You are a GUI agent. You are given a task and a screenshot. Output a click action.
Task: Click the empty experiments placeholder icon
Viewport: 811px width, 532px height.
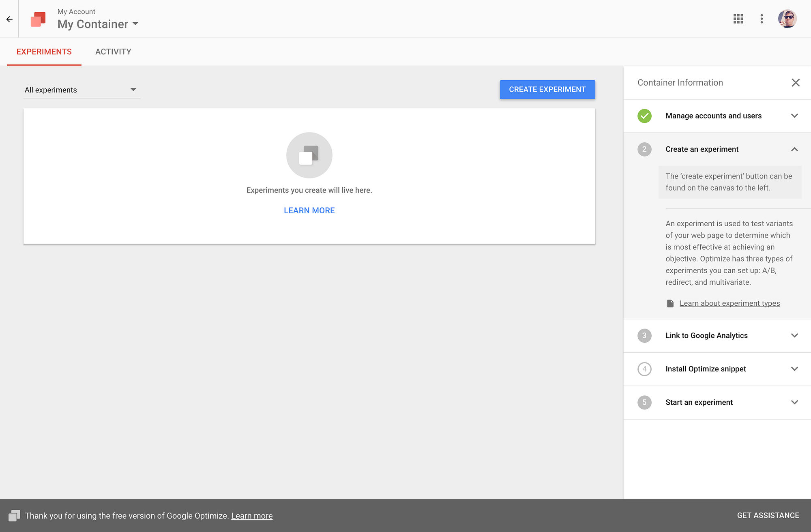pyautogui.click(x=309, y=155)
